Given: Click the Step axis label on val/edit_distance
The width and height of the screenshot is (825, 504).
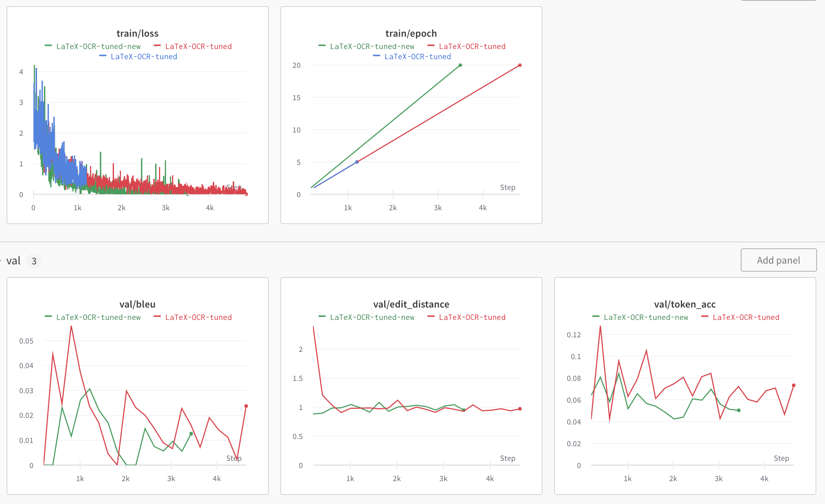Looking at the screenshot, I should tap(508, 458).
